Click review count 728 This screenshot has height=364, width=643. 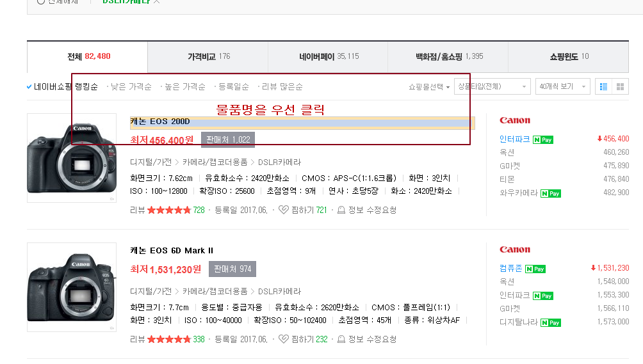(x=199, y=210)
